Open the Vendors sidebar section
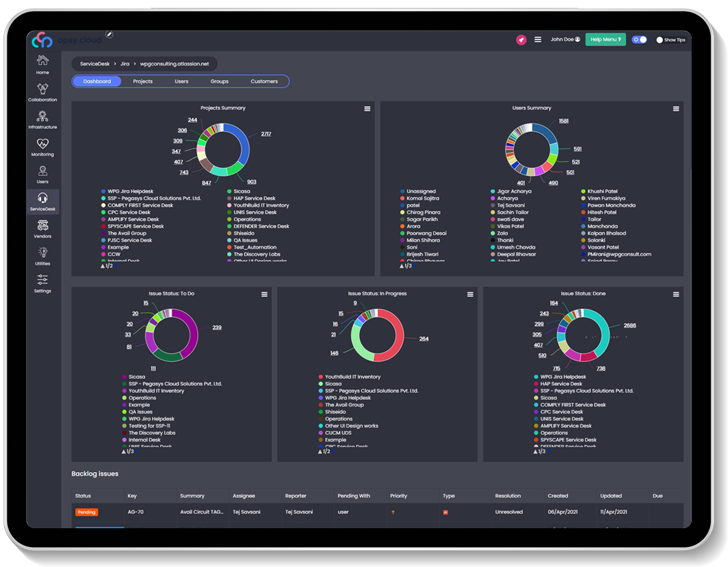The height and width of the screenshot is (567, 728). coord(42,229)
